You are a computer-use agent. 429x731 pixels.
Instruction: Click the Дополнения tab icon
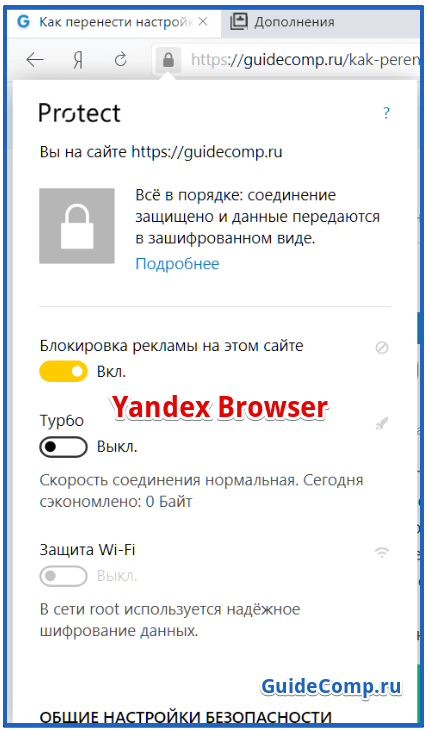239,21
